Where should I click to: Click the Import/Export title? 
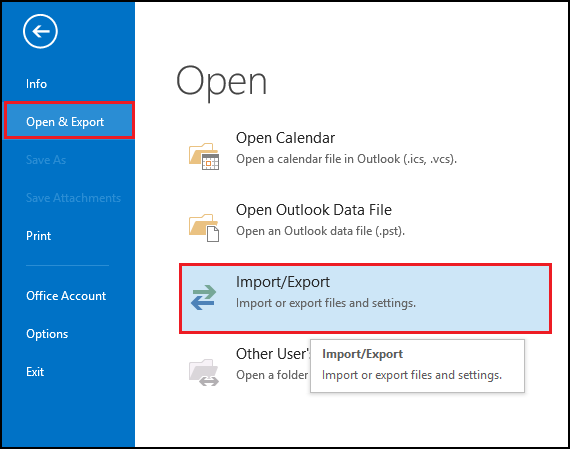click(283, 282)
